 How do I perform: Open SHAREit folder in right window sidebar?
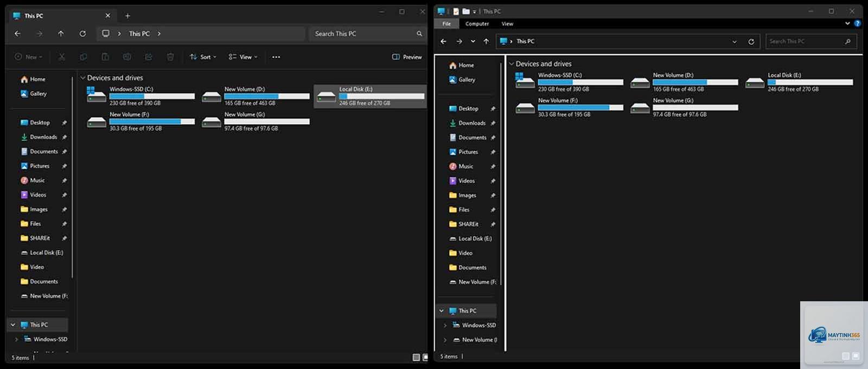coord(464,224)
